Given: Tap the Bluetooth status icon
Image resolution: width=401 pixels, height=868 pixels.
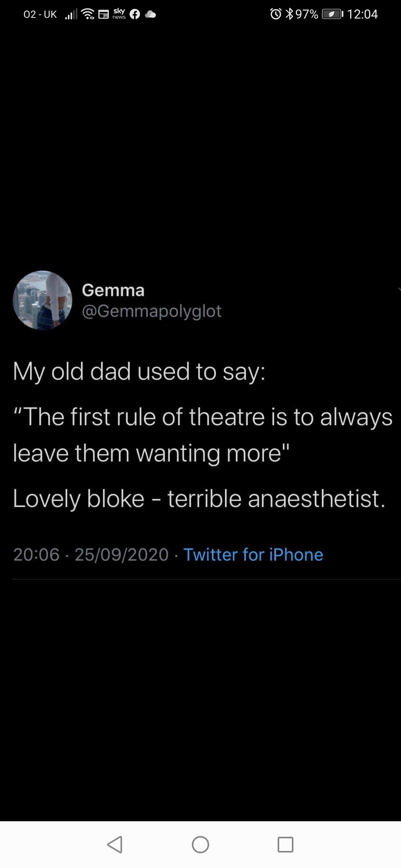Looking at the screenshot, I should [289, 14].
